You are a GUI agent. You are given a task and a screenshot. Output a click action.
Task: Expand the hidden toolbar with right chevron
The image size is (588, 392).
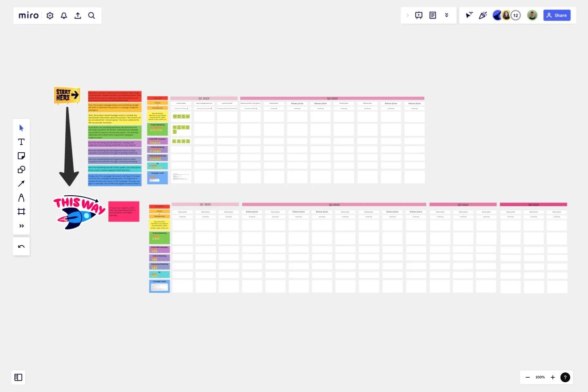[408, 15]
